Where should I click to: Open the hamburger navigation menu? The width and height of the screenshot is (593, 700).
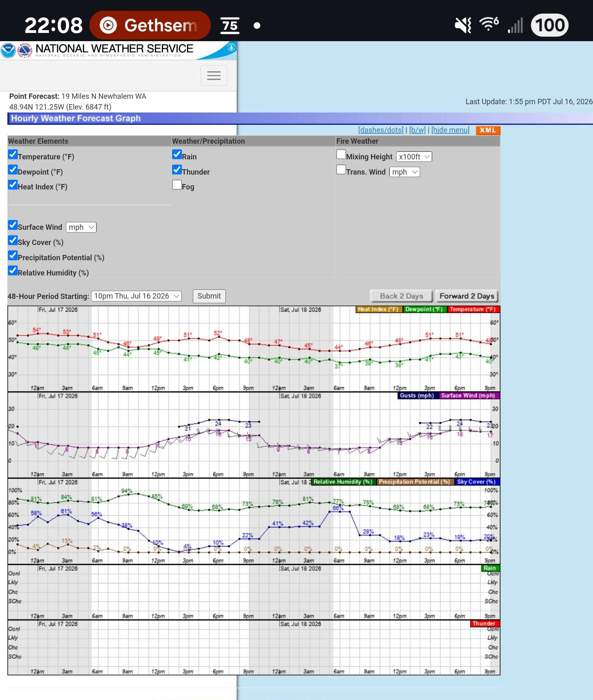coord(214,76)
